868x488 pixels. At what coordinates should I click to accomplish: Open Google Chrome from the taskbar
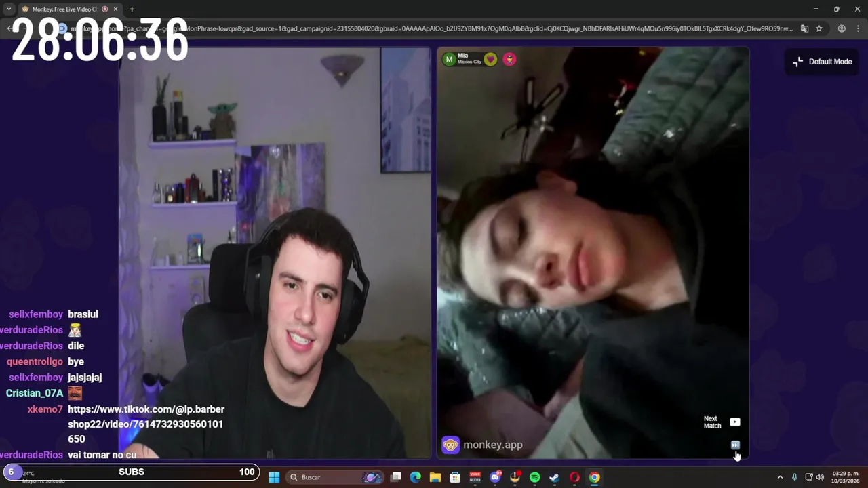594,477
